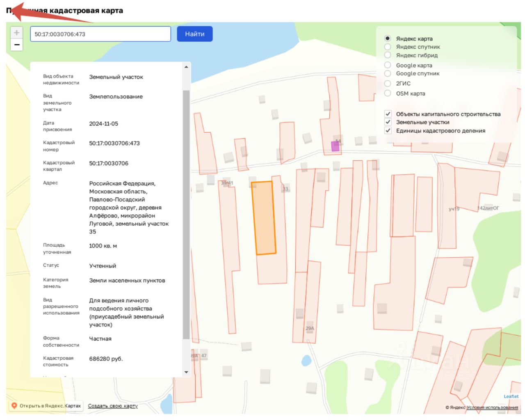
Task: Toggle Объекты капитального строительства layer
Action: 388,114
